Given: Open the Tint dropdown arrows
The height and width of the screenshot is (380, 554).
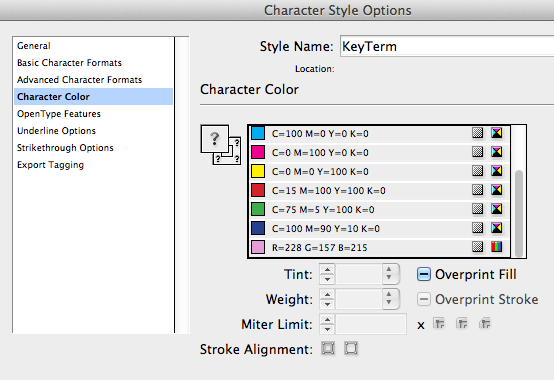Looking at the screenshot, I should tap(390, 274).
